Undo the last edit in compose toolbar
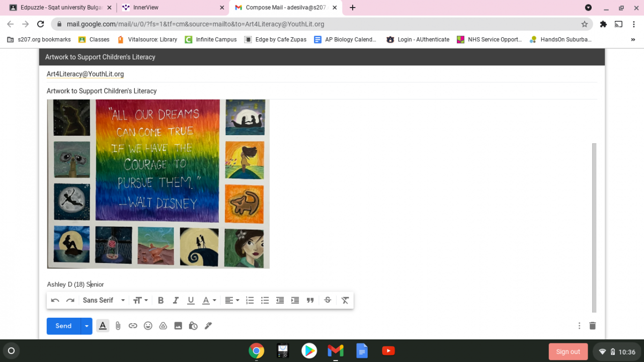The image size is (644, 362). coord(55,300)
